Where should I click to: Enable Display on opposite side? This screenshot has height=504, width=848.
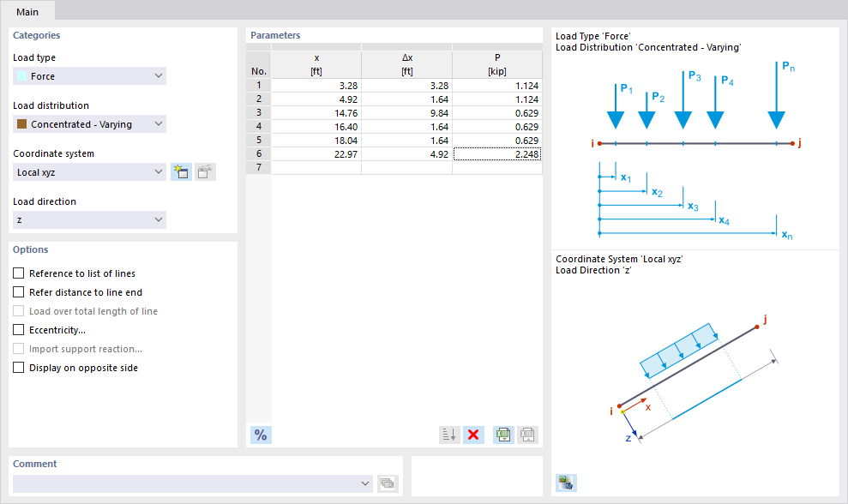[x=18, y=367]
